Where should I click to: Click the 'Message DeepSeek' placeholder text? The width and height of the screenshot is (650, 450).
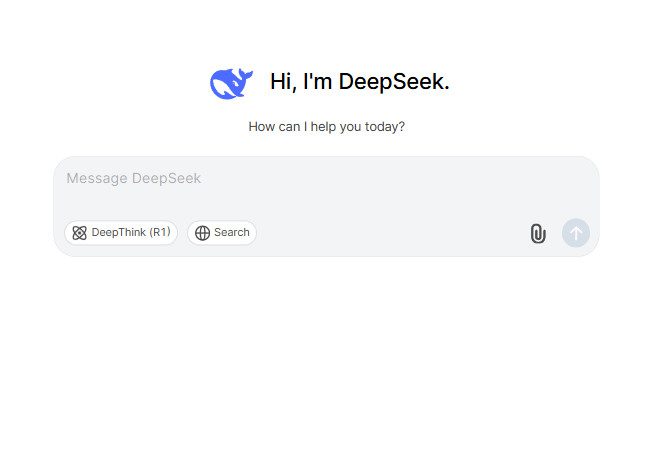(x=133, y=178)
